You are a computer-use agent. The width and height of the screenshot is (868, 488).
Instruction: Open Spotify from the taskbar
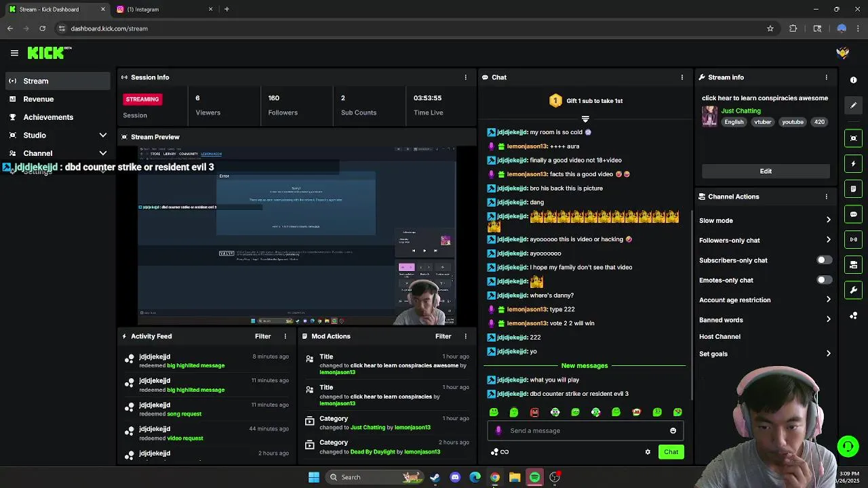[534, 477]
